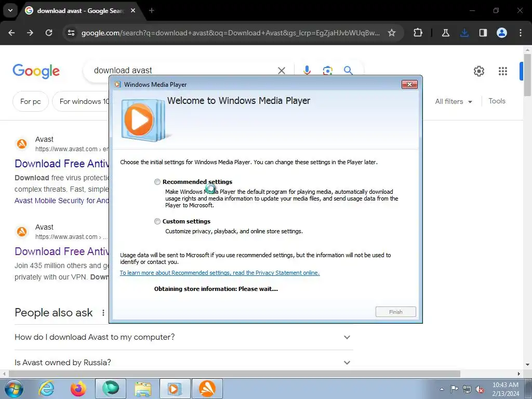532x399 pixels.
Task: Open the tab search dropdown arrow
Action: pos(10,10)
